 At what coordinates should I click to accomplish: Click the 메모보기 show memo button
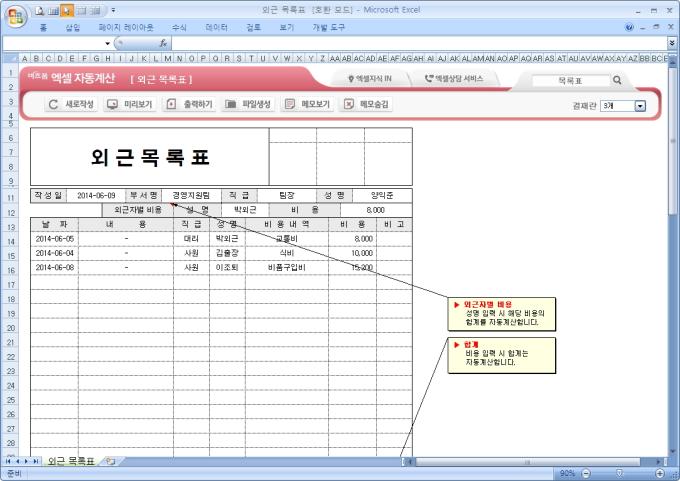pyautogui.click(x=307, y=104)
